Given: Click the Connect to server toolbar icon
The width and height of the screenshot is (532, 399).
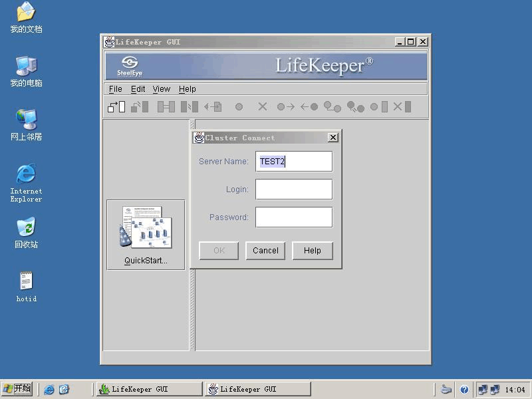Looking at the screenshot, I should click(x=116, y=107).
